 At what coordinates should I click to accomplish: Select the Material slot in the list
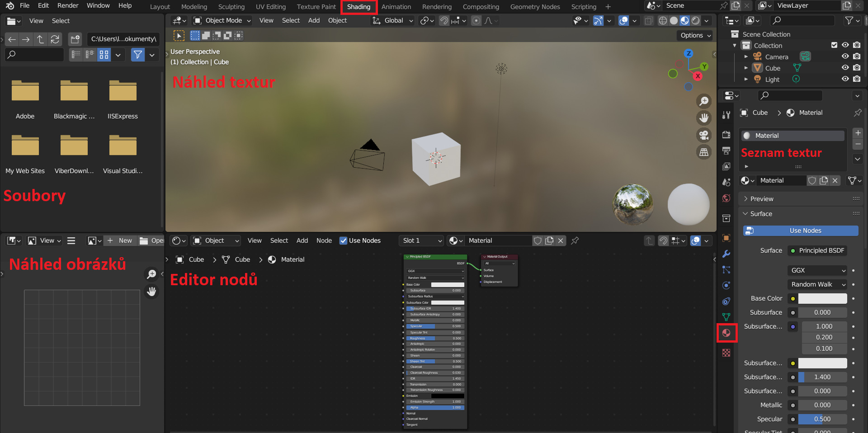793,136
